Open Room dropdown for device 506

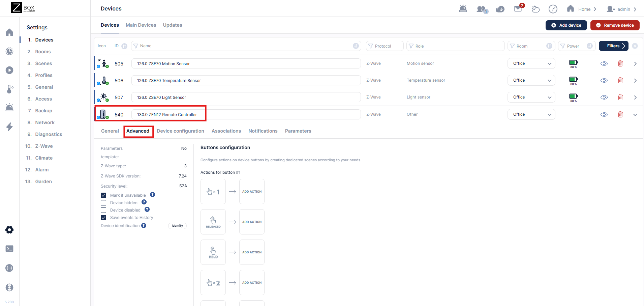531,80
